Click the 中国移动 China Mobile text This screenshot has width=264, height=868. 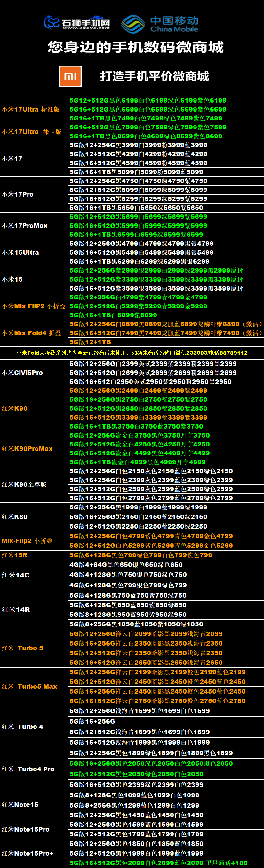[x=174, y=24]
